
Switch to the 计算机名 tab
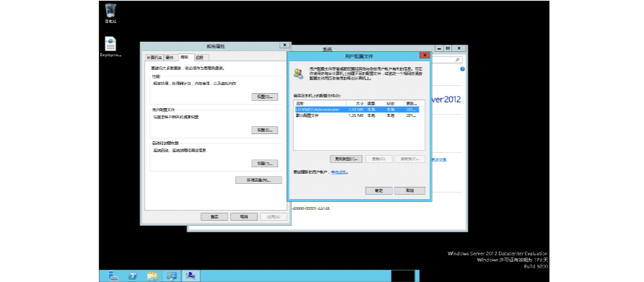(x=155, y=58)
